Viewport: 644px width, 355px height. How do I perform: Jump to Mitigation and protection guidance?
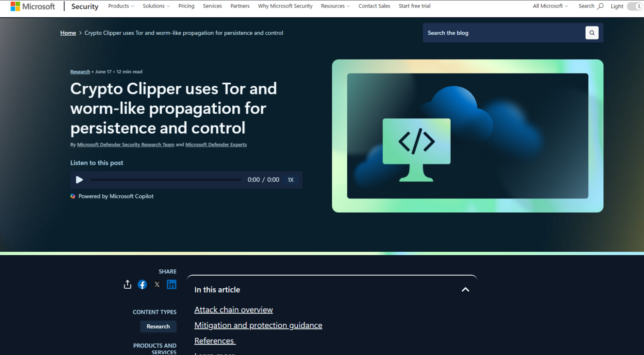[258, 325]
